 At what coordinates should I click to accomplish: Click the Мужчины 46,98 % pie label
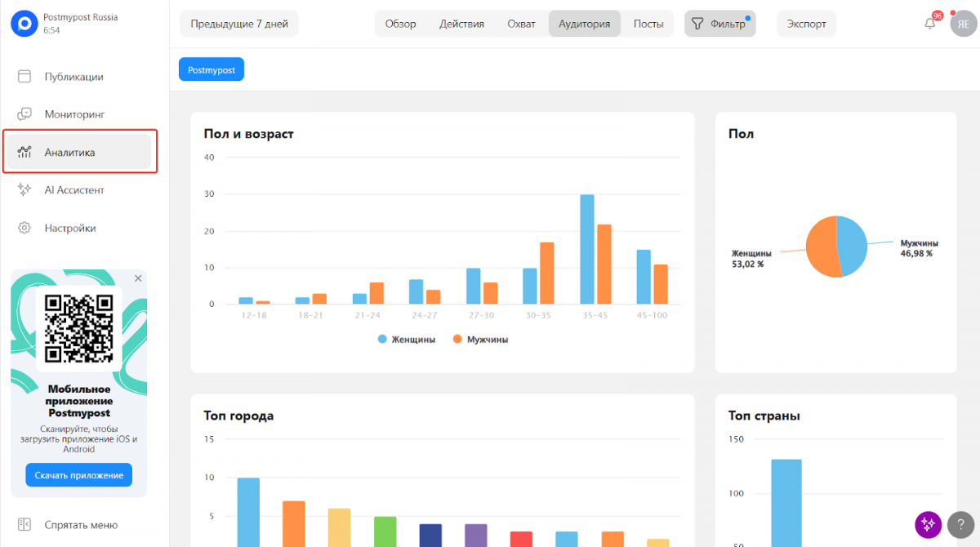(x=919, y=248)
